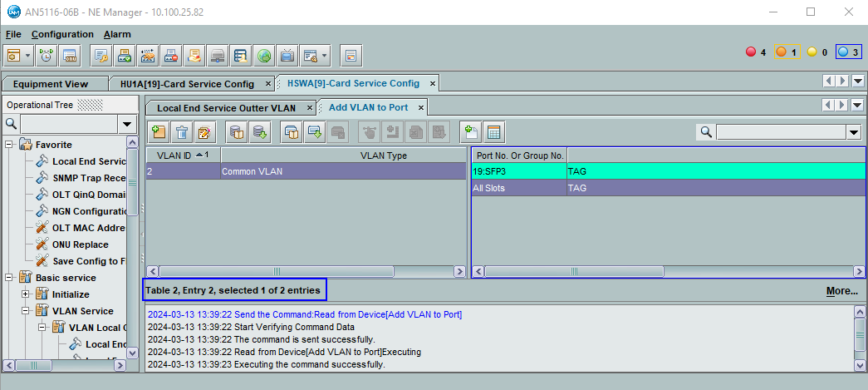Click the yellow minor alarm indicator

click(817, 52)
